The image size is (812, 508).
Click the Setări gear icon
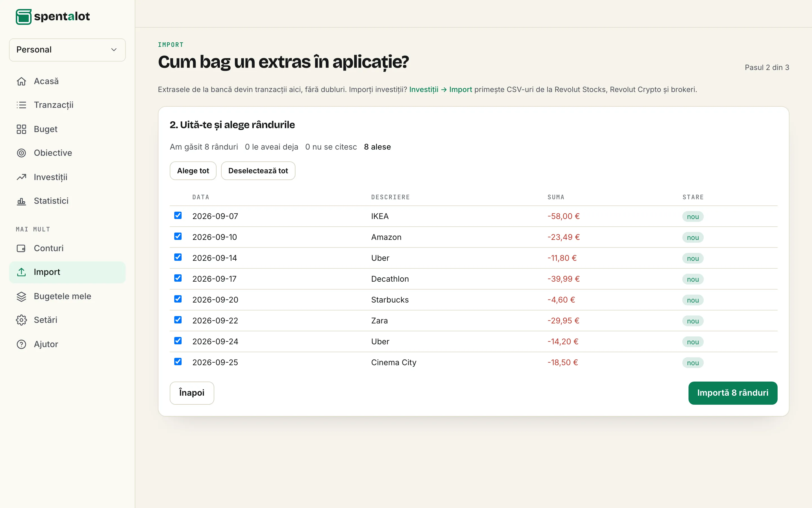coord(21,320)
